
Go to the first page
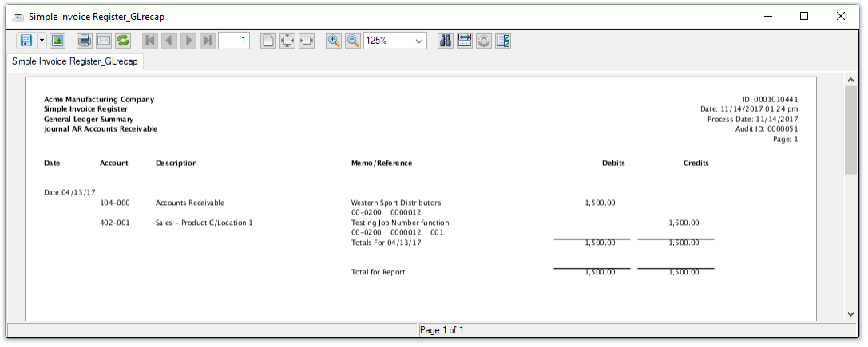(x=150, y=41)
